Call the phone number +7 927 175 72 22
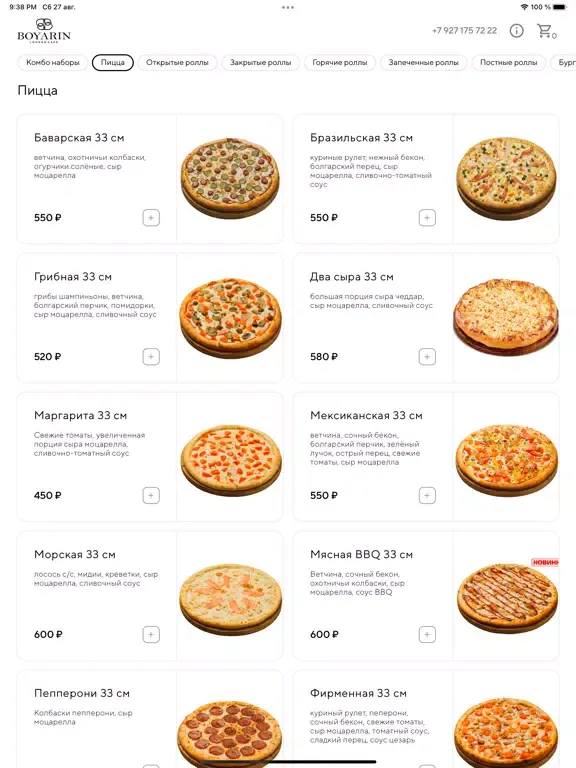Viewport: 576px width, 768px height. tap(464, 30)
